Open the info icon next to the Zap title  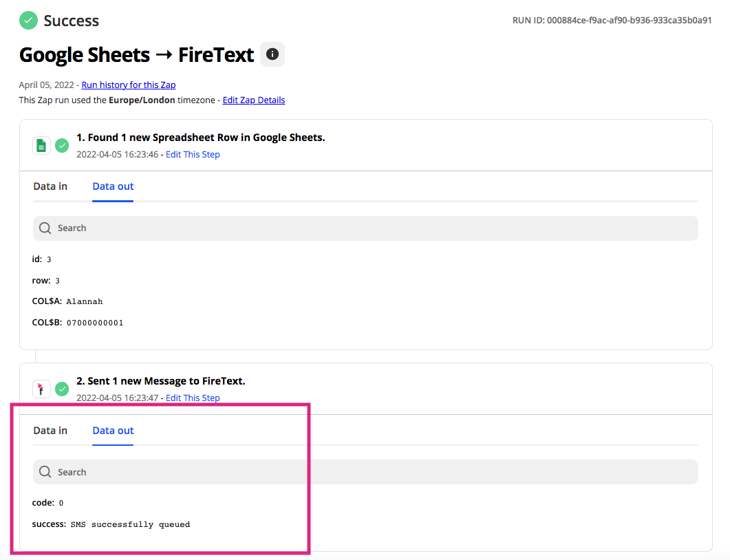click(x=272, y=54)
